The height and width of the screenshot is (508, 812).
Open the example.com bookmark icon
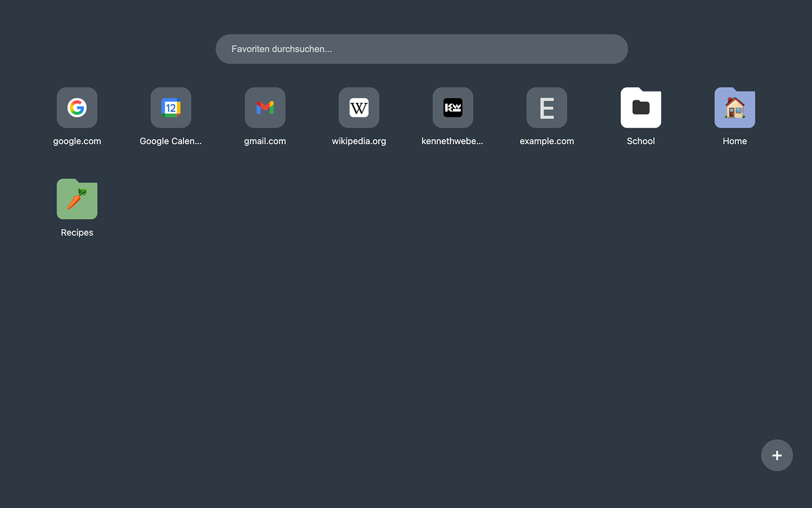[547, 107]
